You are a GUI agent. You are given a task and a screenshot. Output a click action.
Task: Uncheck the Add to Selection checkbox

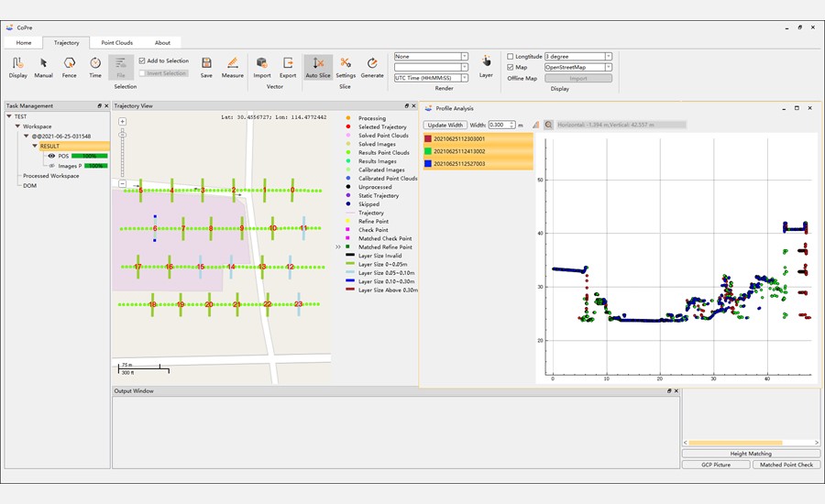click(x=141, y=61)
